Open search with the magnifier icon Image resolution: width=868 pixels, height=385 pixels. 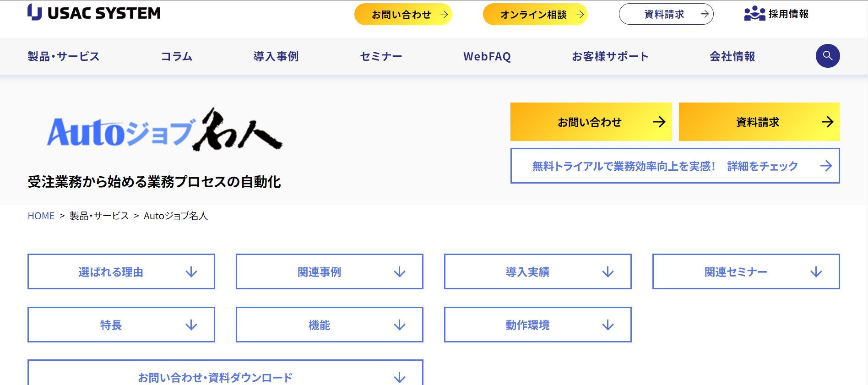(828, 56)
